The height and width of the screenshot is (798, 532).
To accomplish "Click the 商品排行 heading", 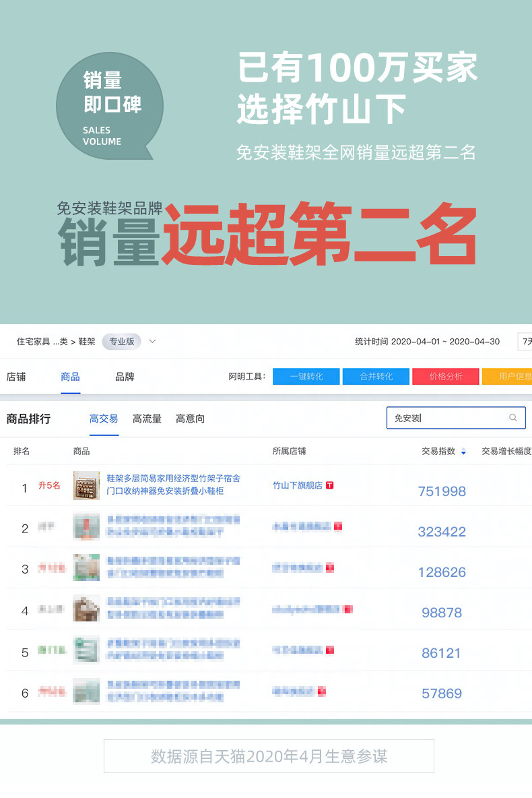I will (x=28, y=419).
